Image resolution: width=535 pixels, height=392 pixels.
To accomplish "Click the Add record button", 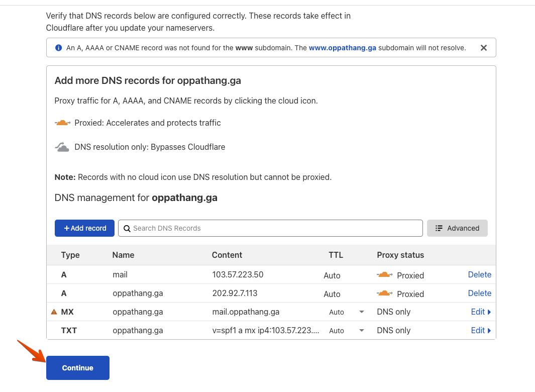I will coord(84,228).
